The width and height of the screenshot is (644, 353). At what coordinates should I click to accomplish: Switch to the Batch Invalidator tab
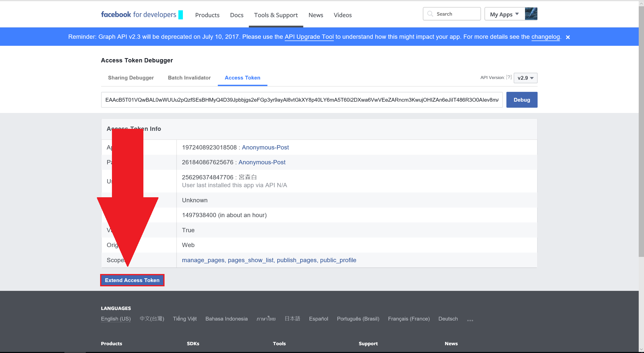(x=189, y=78)
